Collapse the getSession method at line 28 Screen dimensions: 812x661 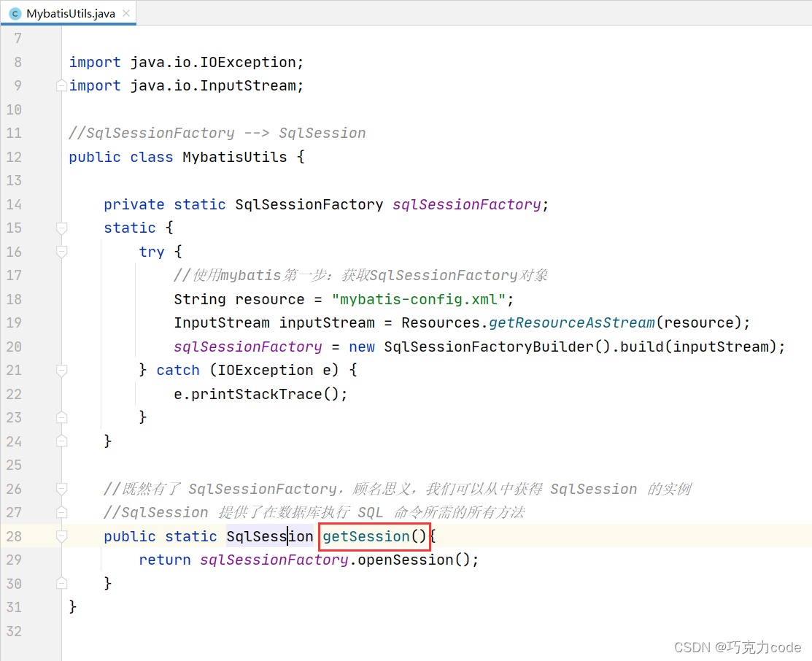[61, 536]
